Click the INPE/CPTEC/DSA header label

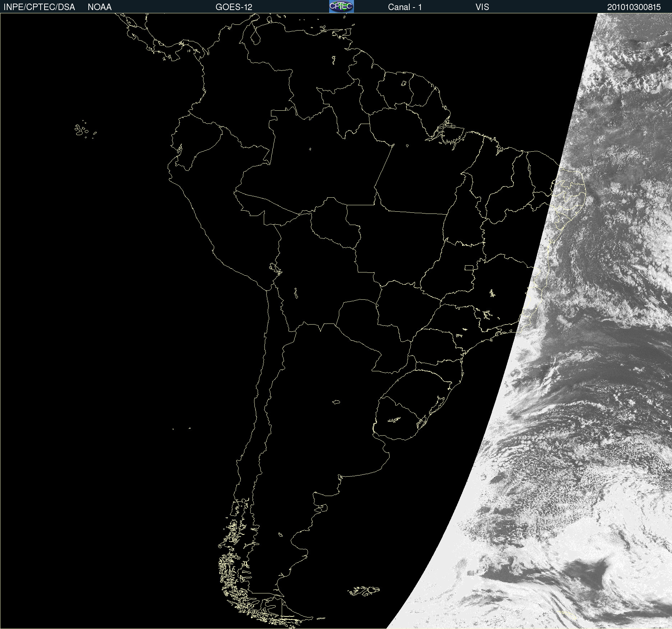click(x=39, y=7)
